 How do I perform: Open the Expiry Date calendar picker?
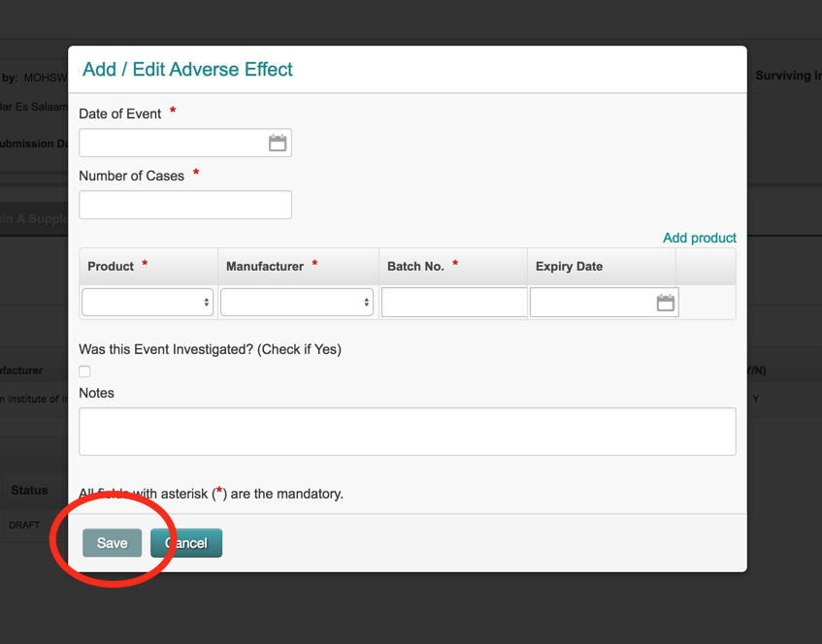point(665,303)
